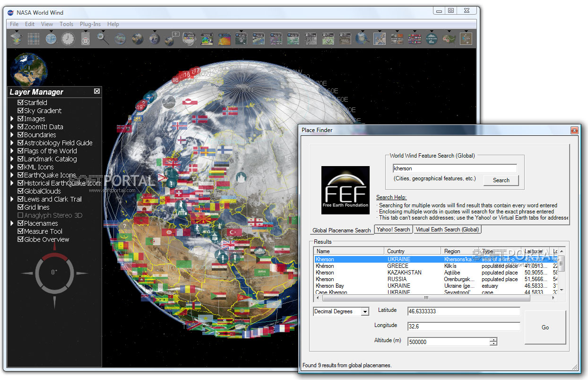Expand the KML Icons tree node

tap(12, 167)
